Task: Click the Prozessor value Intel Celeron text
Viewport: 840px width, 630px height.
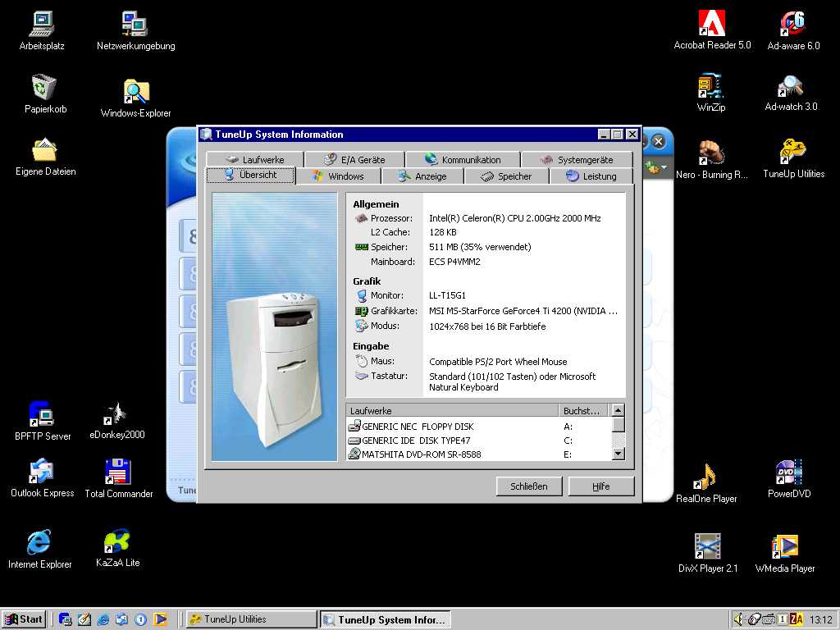Action: [x=515, y=218]
